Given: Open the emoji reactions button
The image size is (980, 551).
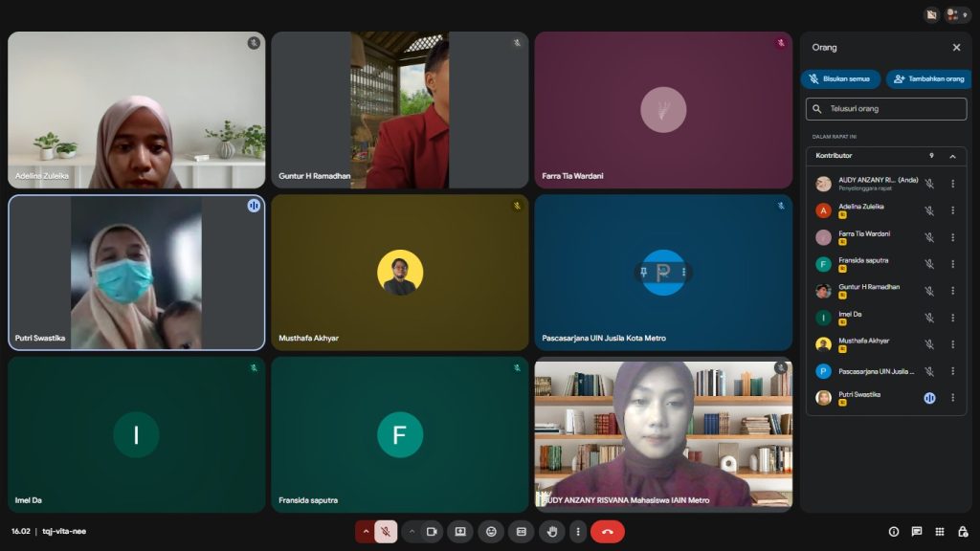Looking at the screenshot, I should pos(491,532).
